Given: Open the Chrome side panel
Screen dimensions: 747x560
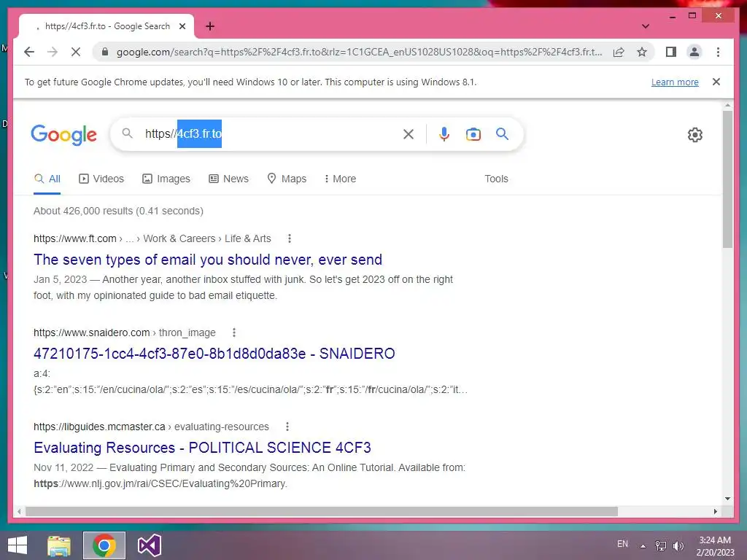Looking at the screenshot, I should (x=671, y=52).
